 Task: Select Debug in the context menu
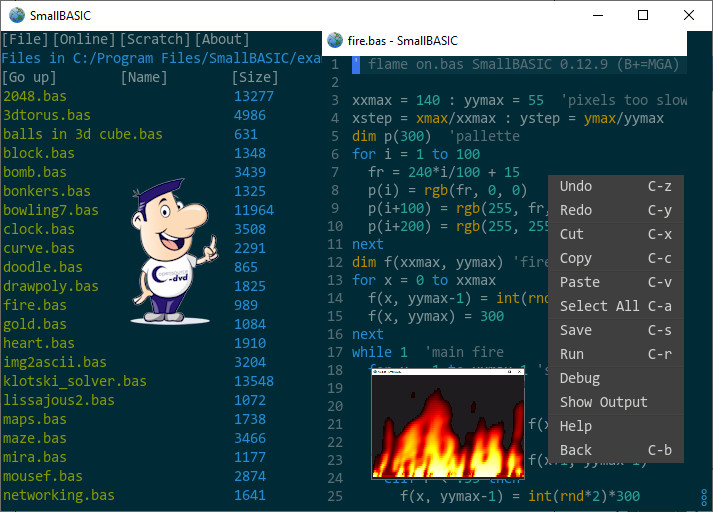tap(580, 378)
